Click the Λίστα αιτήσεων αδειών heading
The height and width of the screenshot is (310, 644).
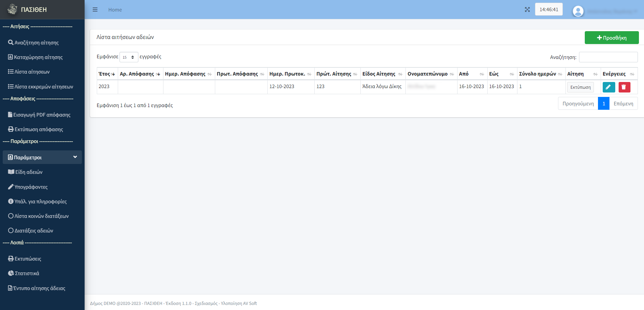pyautogui.click(x=125, y=37)
